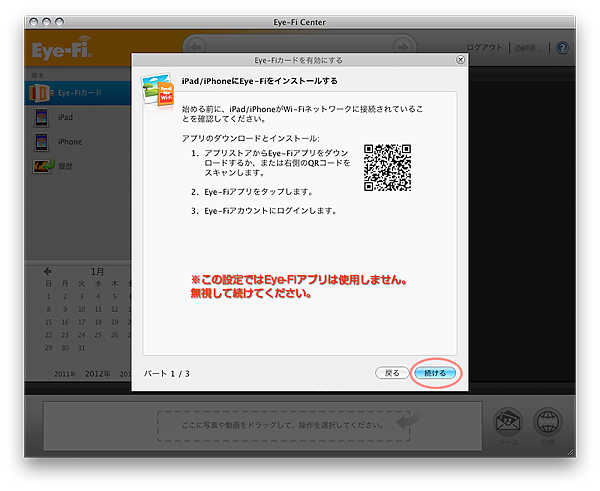This screenshot has width=600, height=491.
Task: Click the Eye-Fi card icon in sidebar
Action: point(40,93)
